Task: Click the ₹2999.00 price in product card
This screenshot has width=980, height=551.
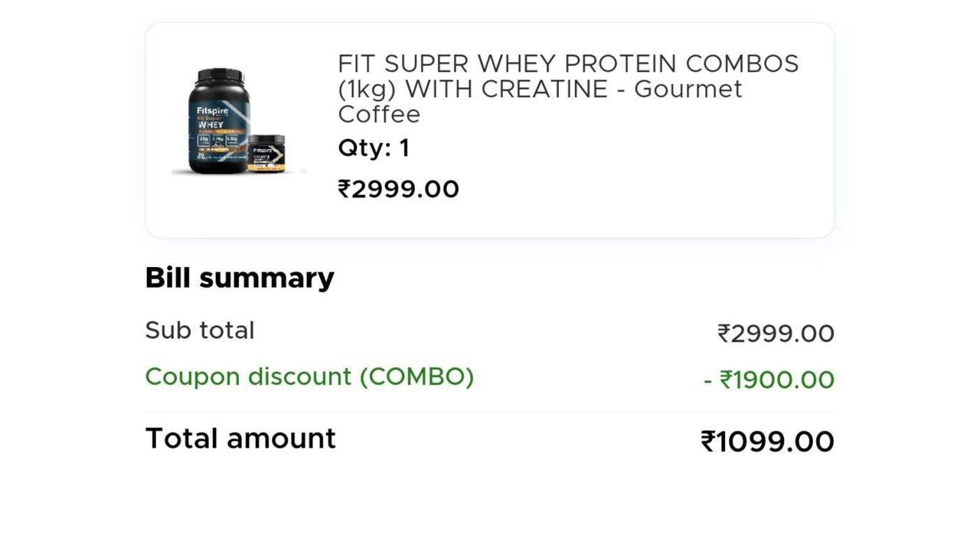Action: [398, 189]
